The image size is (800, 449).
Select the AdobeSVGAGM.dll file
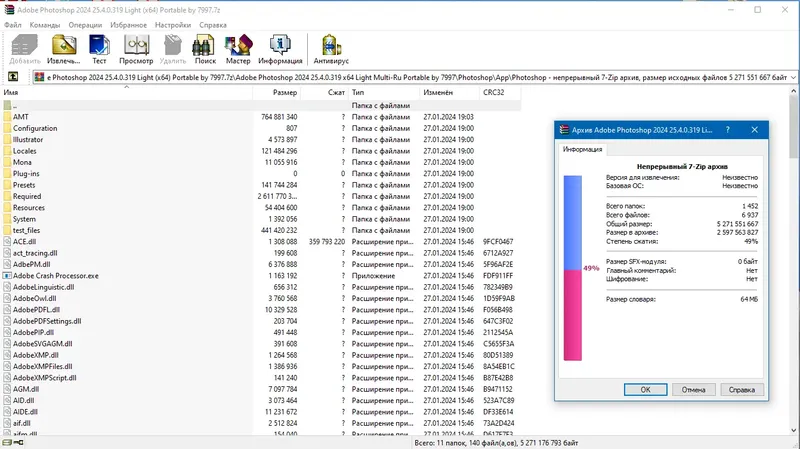coord(261,343)
